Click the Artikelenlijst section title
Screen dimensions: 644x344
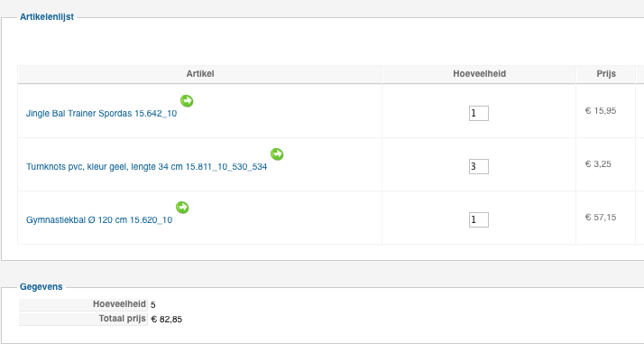(x=47, y=17)
